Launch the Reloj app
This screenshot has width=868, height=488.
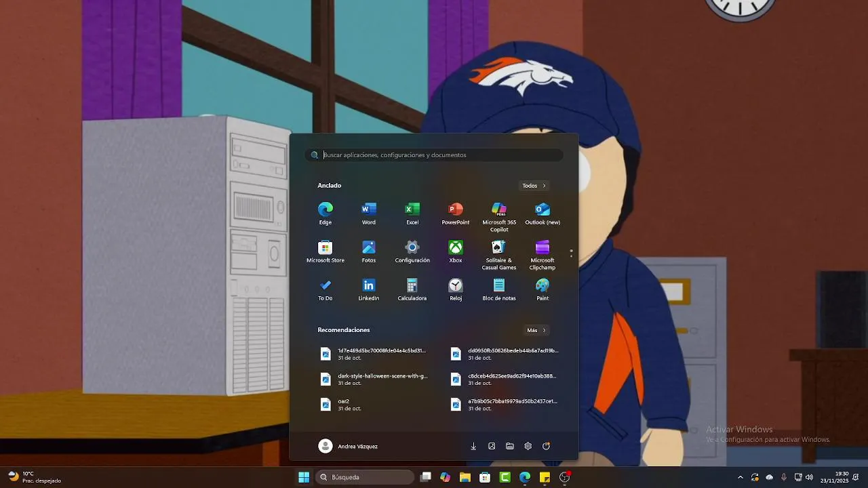456,289
